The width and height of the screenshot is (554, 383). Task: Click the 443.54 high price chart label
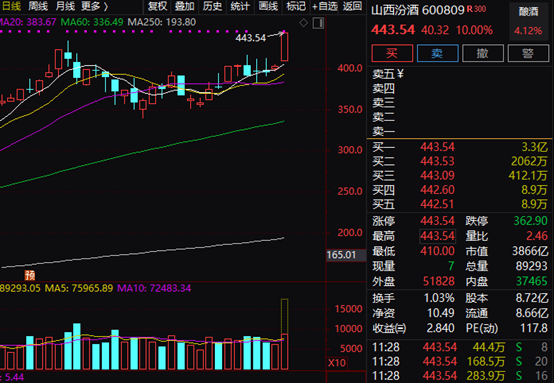pyautogui.click(x=251, y=38)
